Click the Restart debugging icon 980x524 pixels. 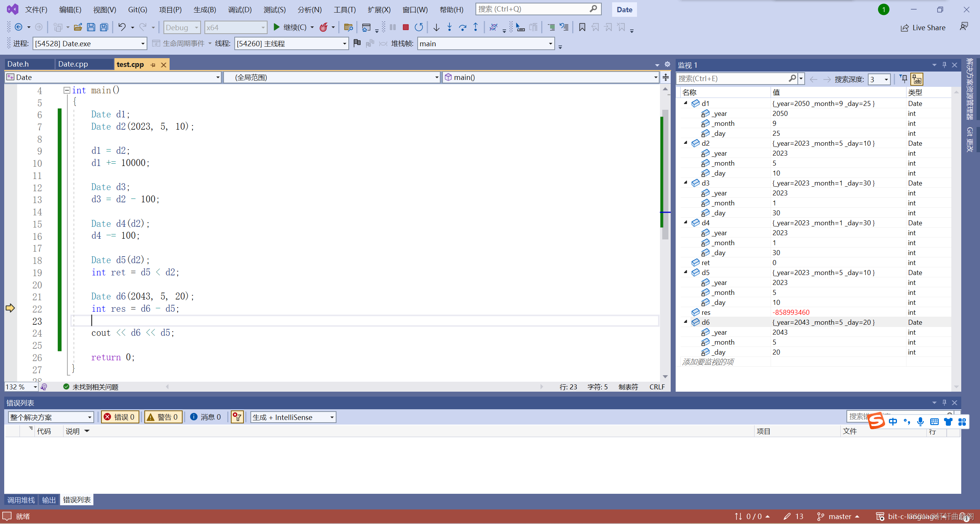[419, 27]
